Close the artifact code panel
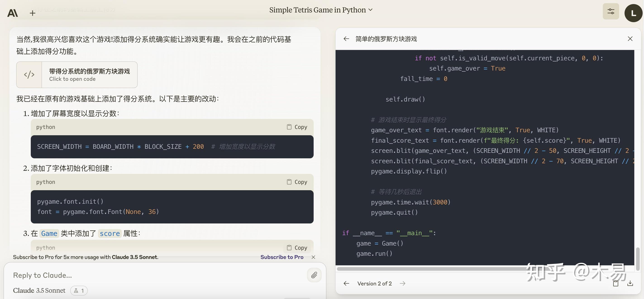644x299 pixels. click(x=630, y=39)
